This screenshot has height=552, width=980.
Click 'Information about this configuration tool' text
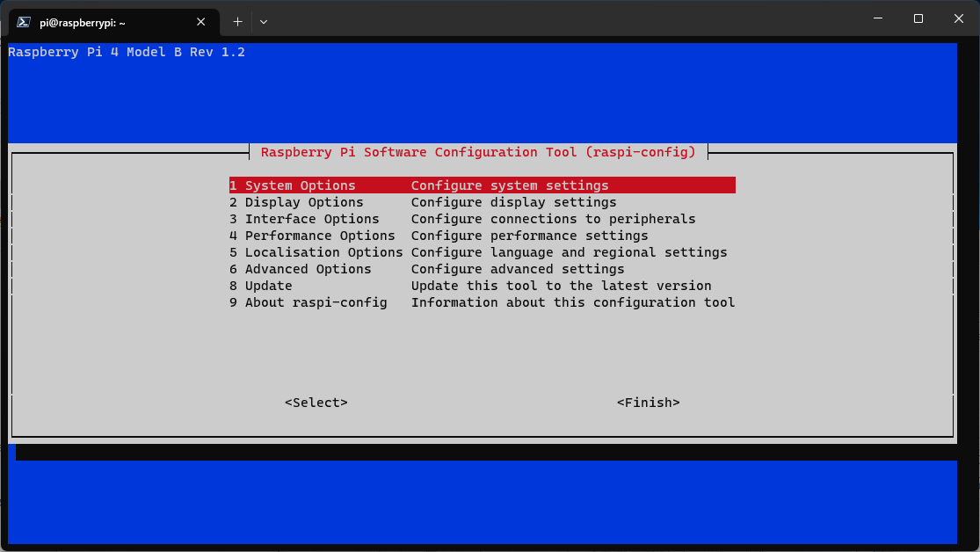[573, 302]
